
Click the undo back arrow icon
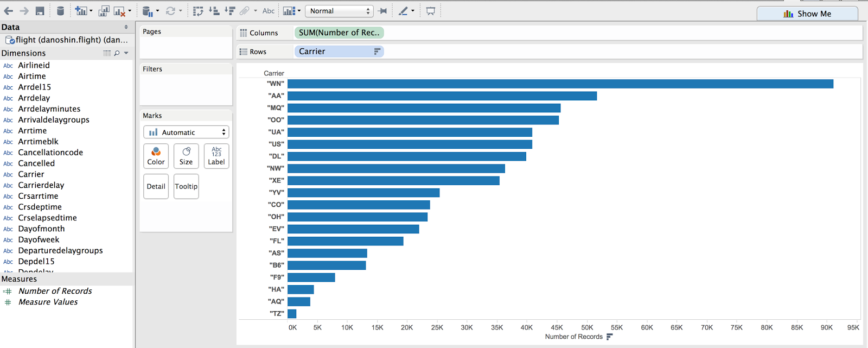pos(9,11)
